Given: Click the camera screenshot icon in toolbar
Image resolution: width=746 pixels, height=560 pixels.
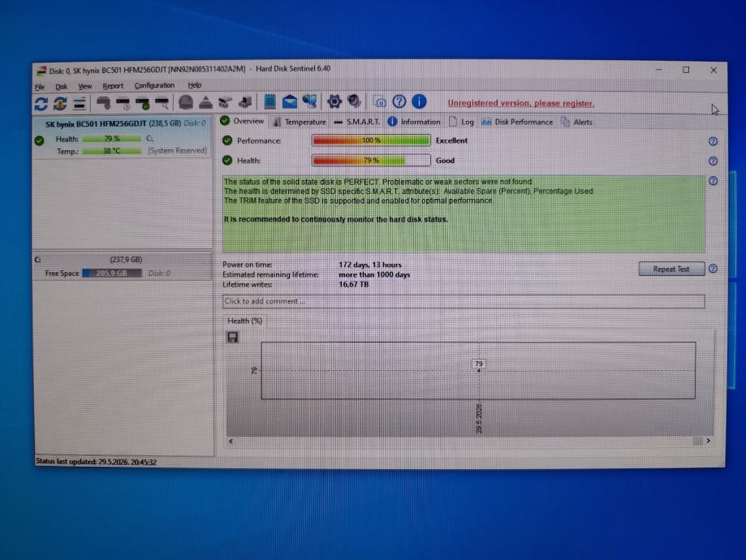Looking at the screenshot, I should (x=379, y=101).
